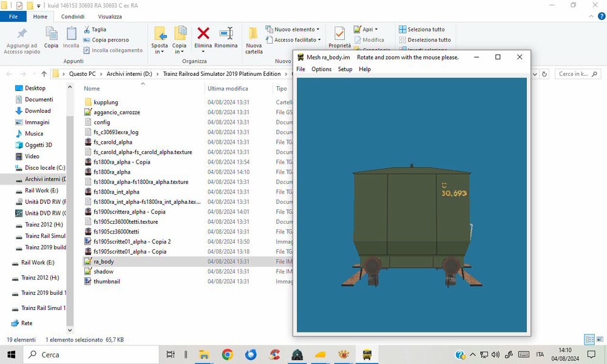Screen dimensions: 607x364
Task: Open the Copia in dropdown
Action: click(180, 40)
